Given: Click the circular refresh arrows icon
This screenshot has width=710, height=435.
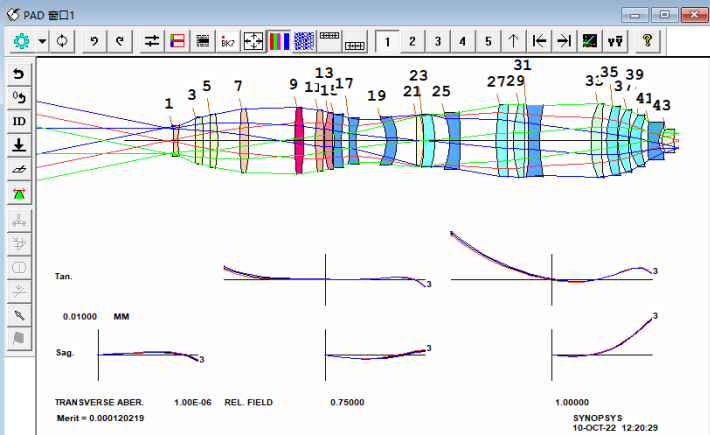Looking at the screenshot, I should [62, 42].
